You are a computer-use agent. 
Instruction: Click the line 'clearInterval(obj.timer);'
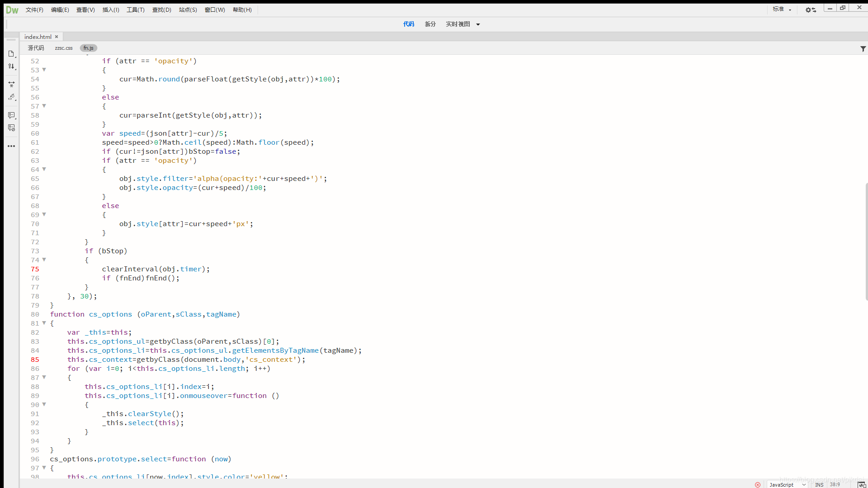pyautogui.click(x=156, y=269)
